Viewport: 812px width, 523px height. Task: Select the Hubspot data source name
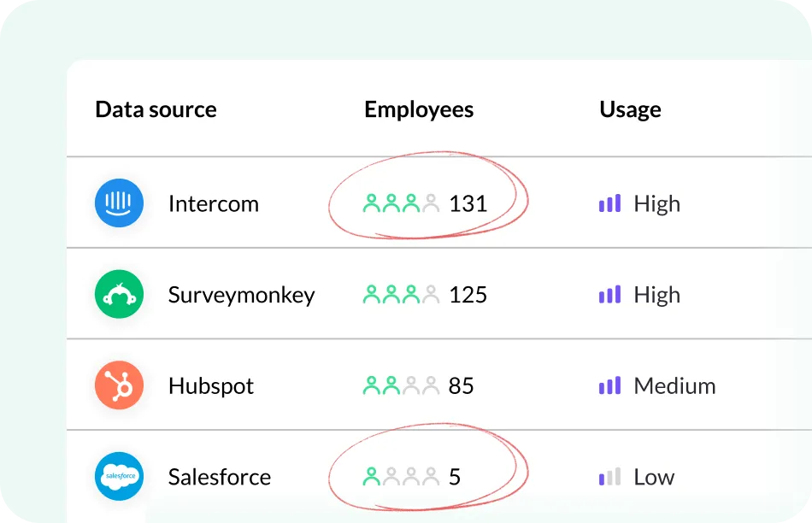[211, 387]
